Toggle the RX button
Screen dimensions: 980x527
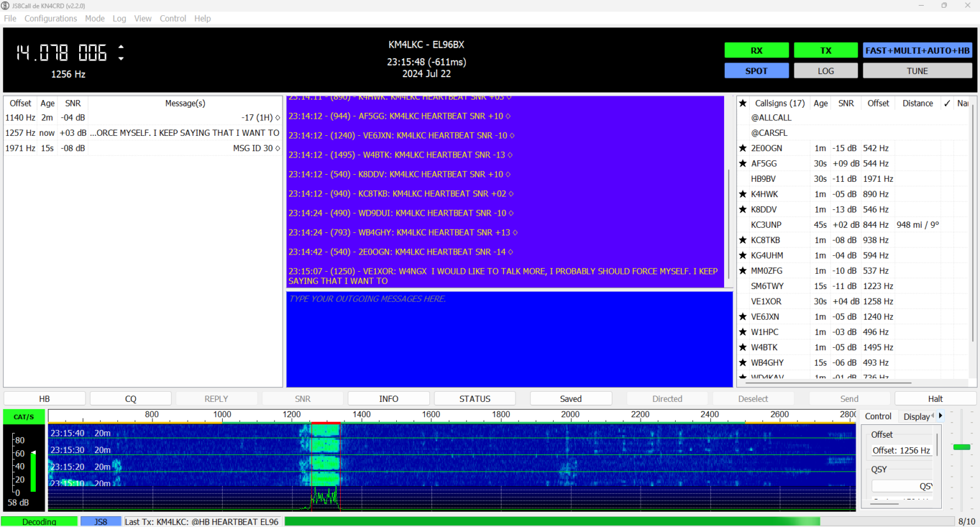coord(757,50)
